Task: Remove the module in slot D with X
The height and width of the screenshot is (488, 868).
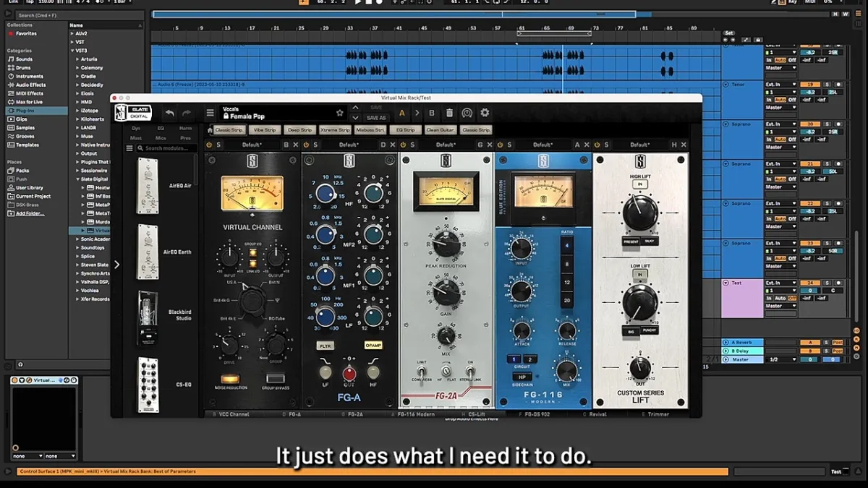Action: [393, 145]
